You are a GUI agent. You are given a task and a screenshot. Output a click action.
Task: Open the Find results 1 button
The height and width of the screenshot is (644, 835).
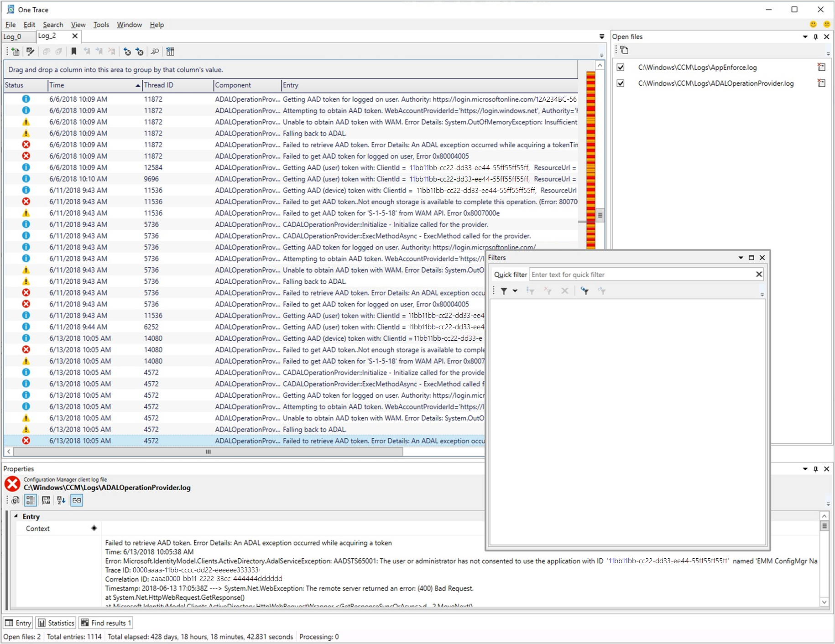106,623
